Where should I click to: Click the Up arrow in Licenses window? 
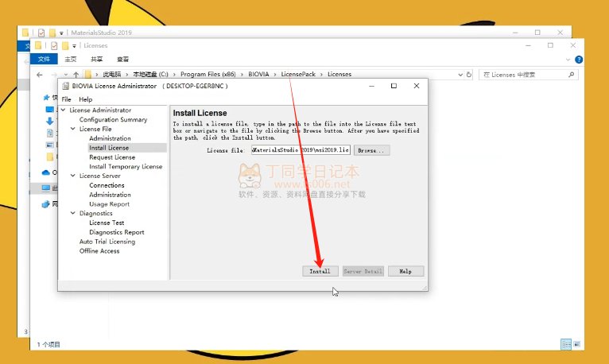click(76, 75)
